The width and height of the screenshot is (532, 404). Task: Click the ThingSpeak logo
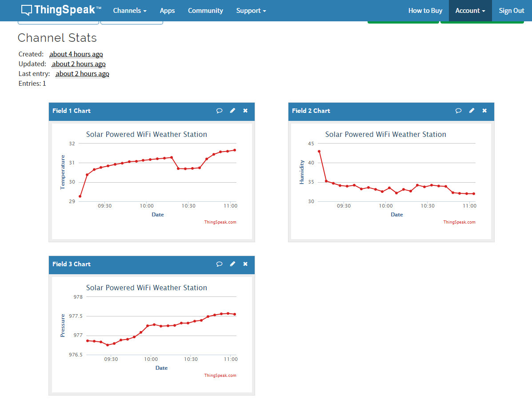coord(61,10)
